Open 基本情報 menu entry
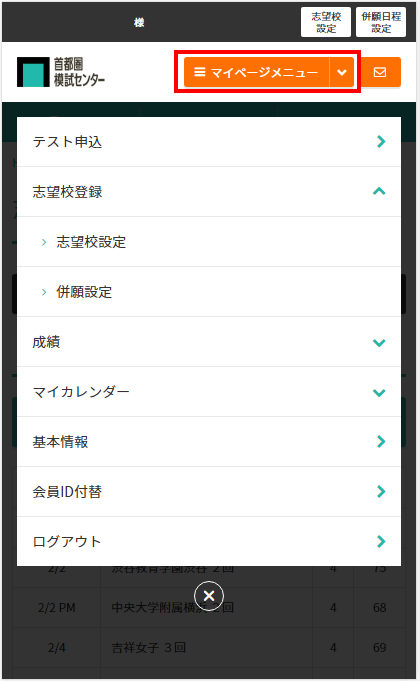 click(208, 442)
